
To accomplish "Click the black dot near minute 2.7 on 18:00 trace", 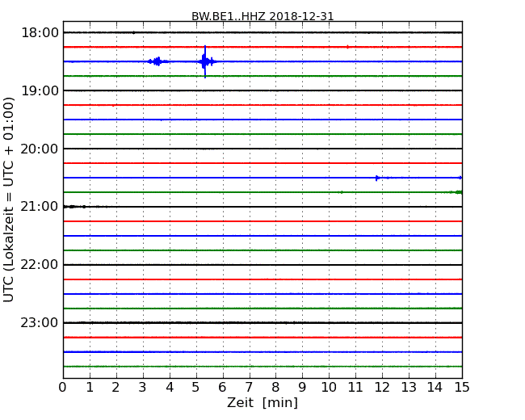I will (133, 32).
